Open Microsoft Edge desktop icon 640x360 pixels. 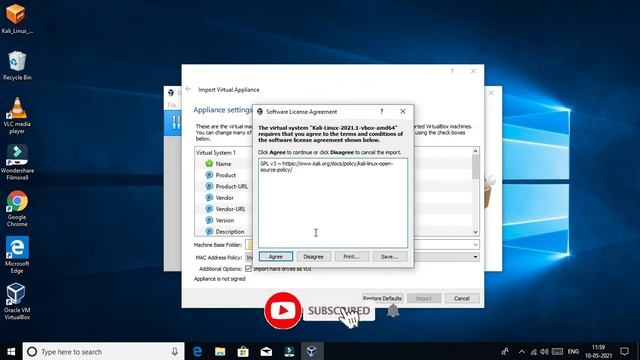tap(17, 255)
